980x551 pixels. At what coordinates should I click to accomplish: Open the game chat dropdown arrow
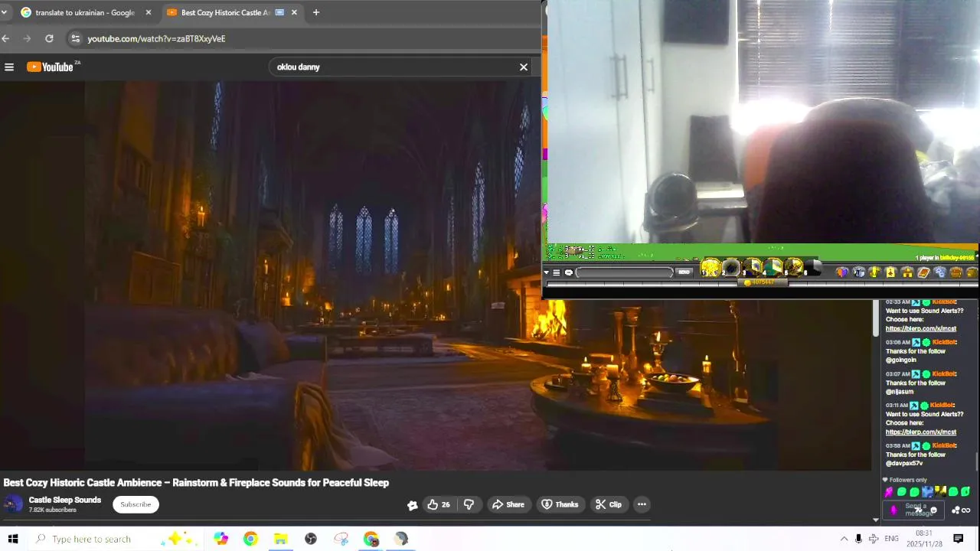[x=547, y=272]
